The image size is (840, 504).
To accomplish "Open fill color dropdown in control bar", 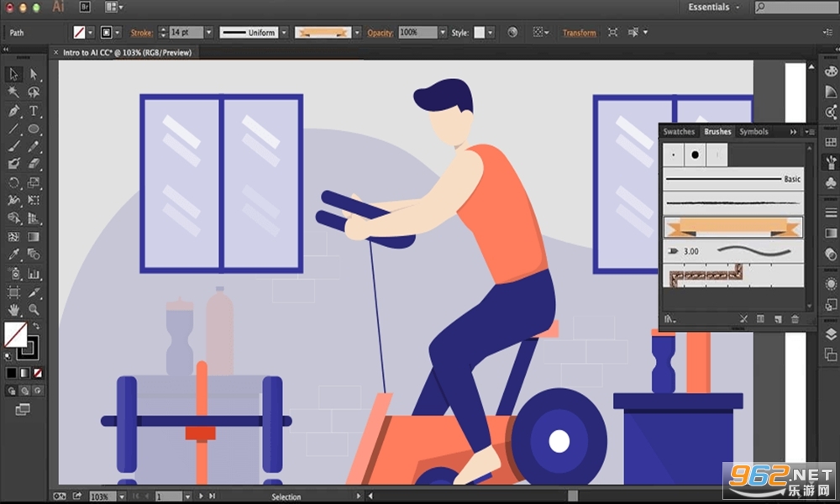I will tap(90, 33).
